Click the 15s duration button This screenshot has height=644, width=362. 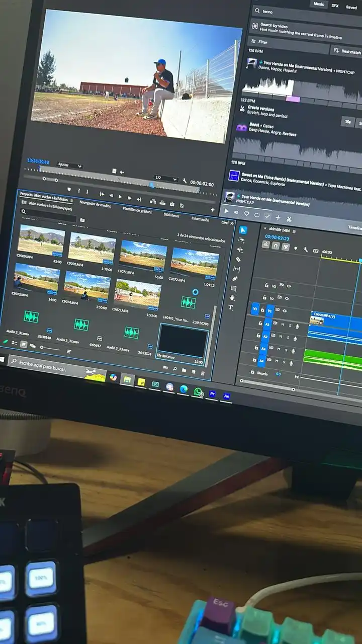(348, 121)
